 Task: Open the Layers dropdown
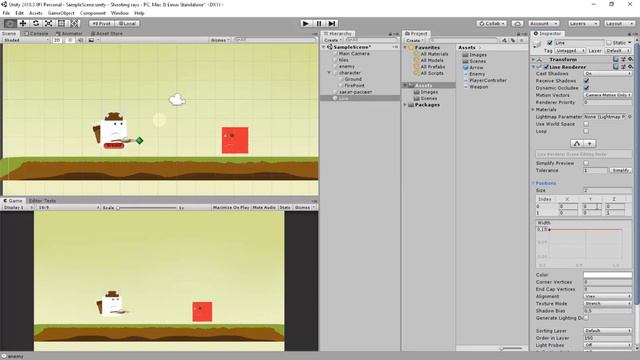pos(583,24)
